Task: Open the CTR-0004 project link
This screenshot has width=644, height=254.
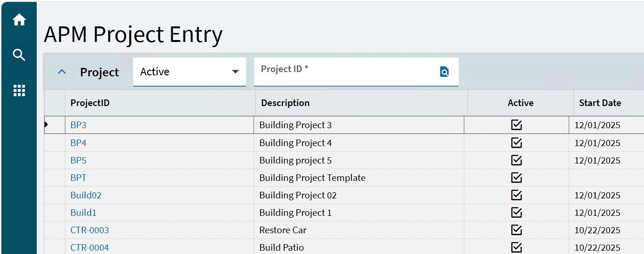Action: 90,247
